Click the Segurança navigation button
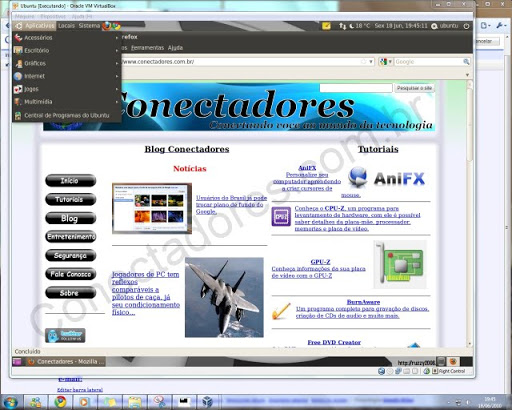 (x=70, y=255)
